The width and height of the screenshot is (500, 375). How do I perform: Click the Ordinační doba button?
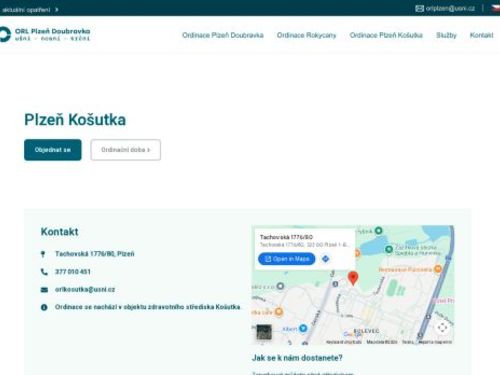[x=125, y=150]
